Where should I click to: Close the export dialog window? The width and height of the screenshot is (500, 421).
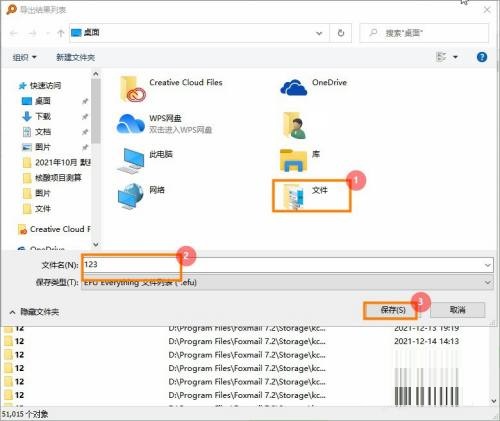487,10
